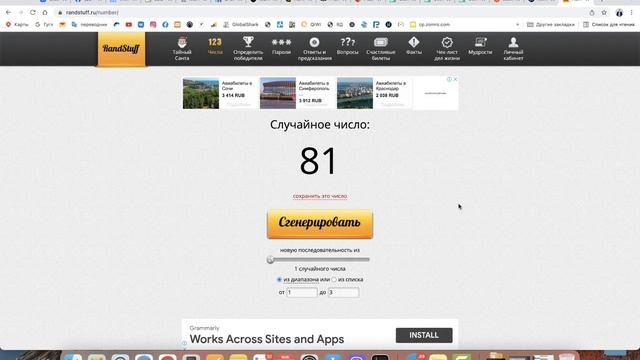Open the Instagram bookmark icon
The image size is (640, 360).
[x=153, y=24]
